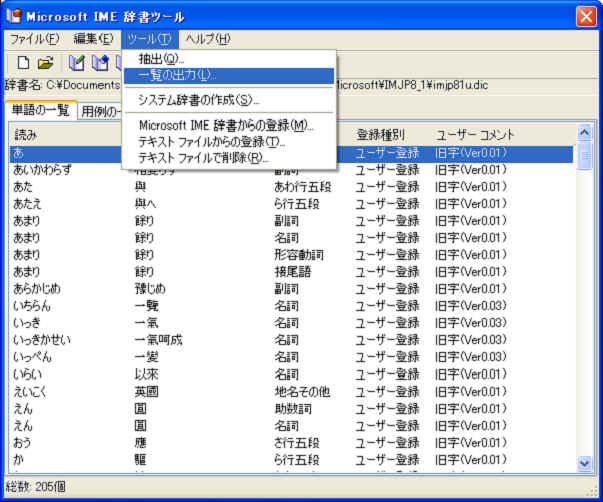The height and width of the screenshot is (502, 603).
Task: Choose Microsoft IME 辞書からの登録(M)...
Action: 226,126
